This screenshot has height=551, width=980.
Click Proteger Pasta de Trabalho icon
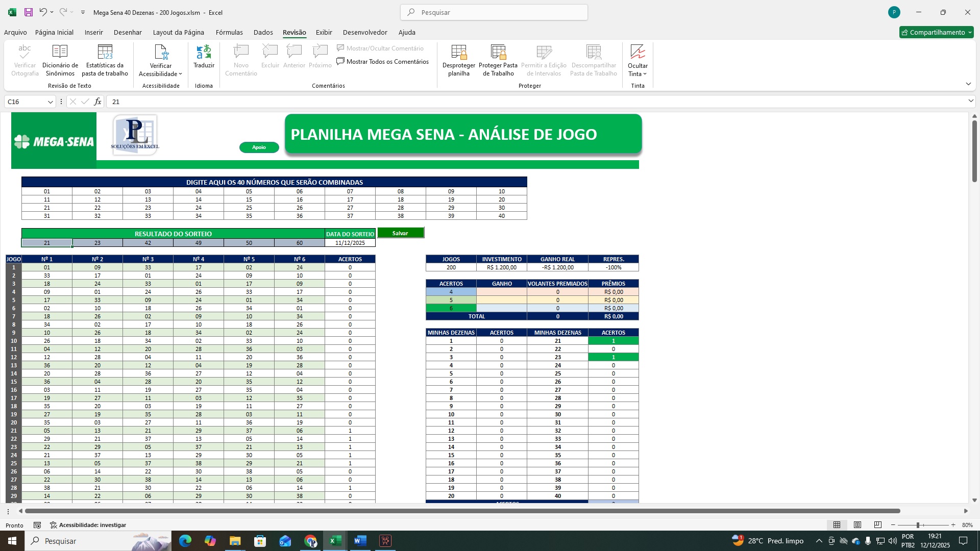(498, 52)
